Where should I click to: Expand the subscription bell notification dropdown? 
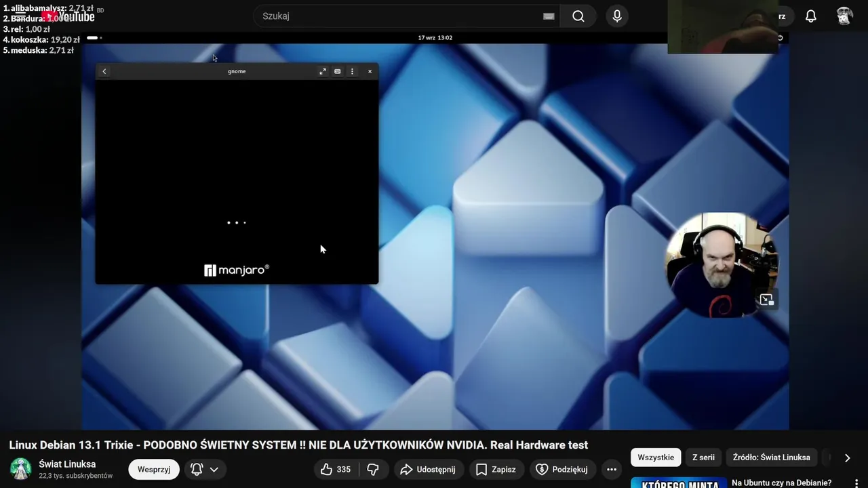pos(205,469)
